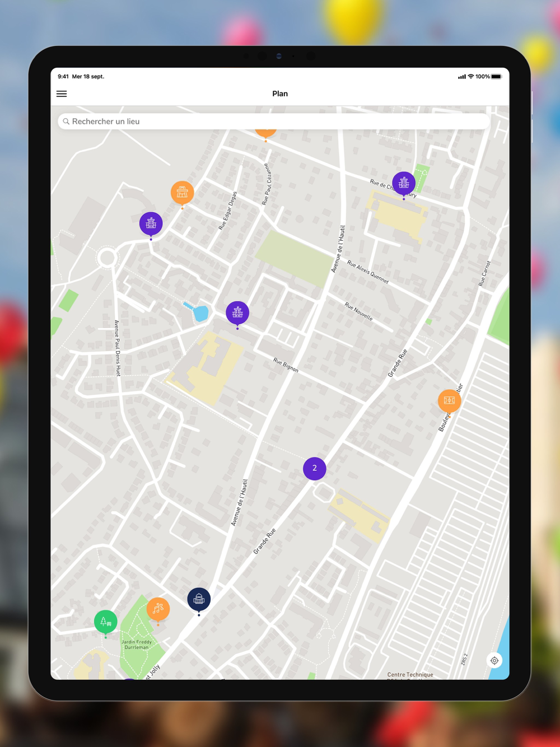Click the 'Plan' title
Screen dimensions: 560x747
point(280,94)
